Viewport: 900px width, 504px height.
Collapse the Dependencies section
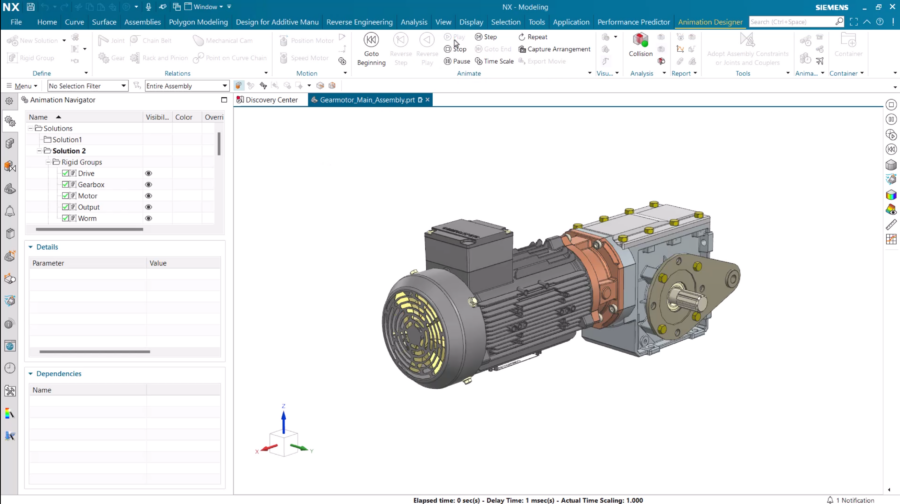click(x=30, y=374)
